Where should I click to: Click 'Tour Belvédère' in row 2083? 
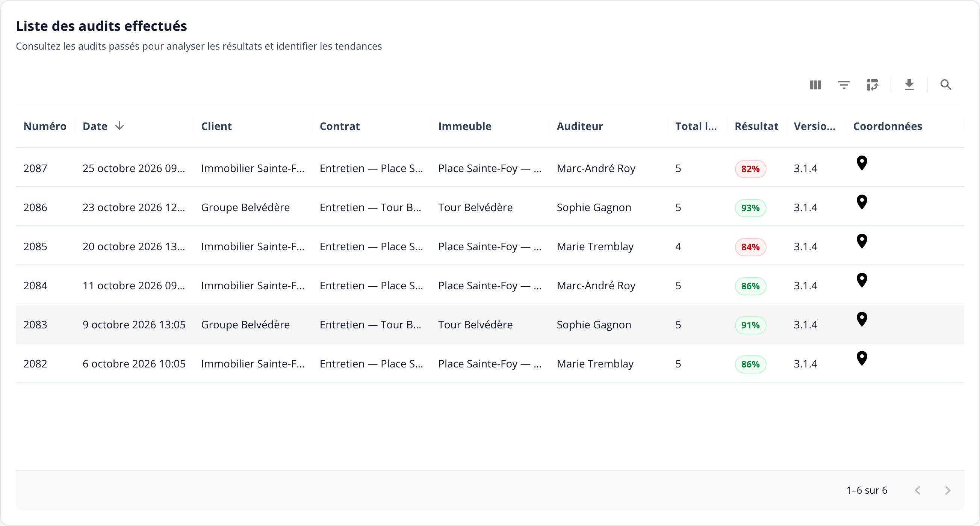point(475,324)
